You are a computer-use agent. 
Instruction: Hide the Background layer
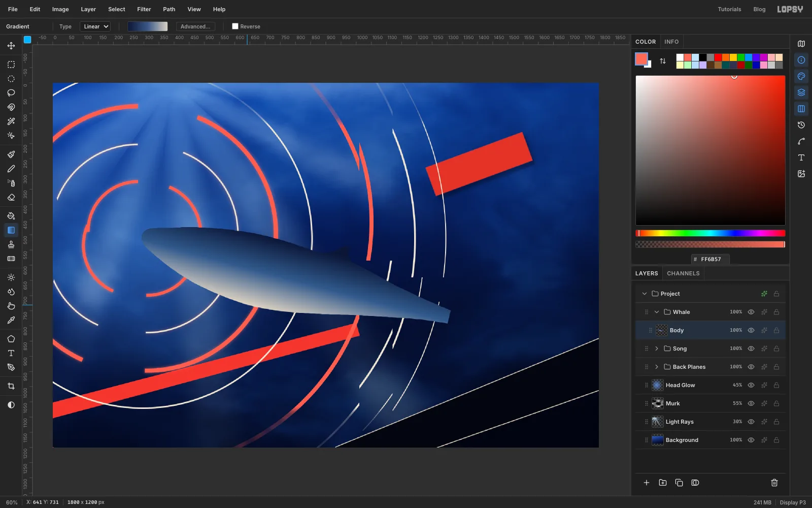(751, 440)
